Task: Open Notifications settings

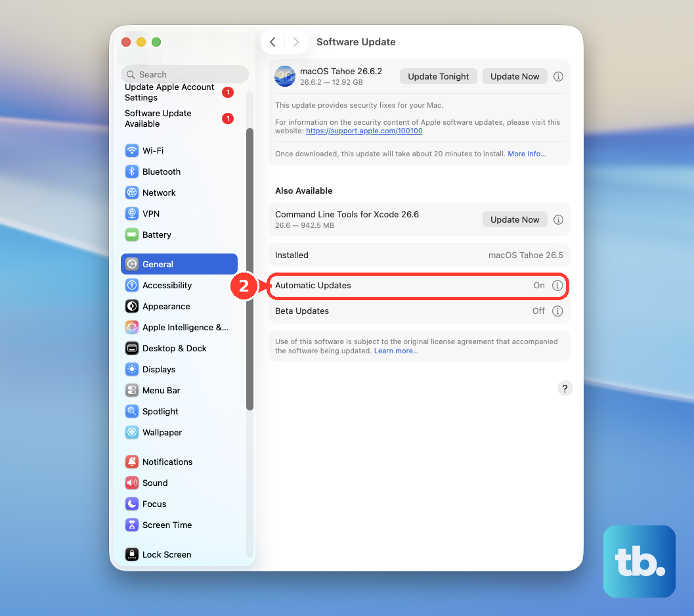Action: pyautogui.click(x=179, y=462)
